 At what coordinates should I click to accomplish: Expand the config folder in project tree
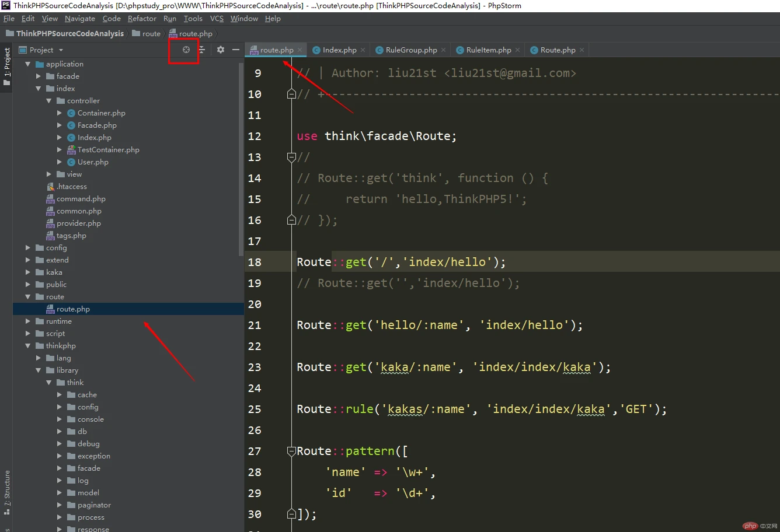(28, 248)
